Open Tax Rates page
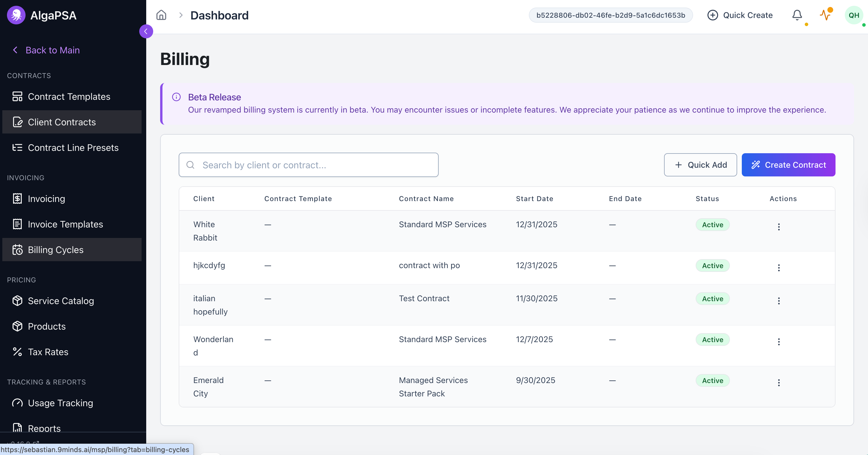The image size is (868, 455). click(48, 352)
